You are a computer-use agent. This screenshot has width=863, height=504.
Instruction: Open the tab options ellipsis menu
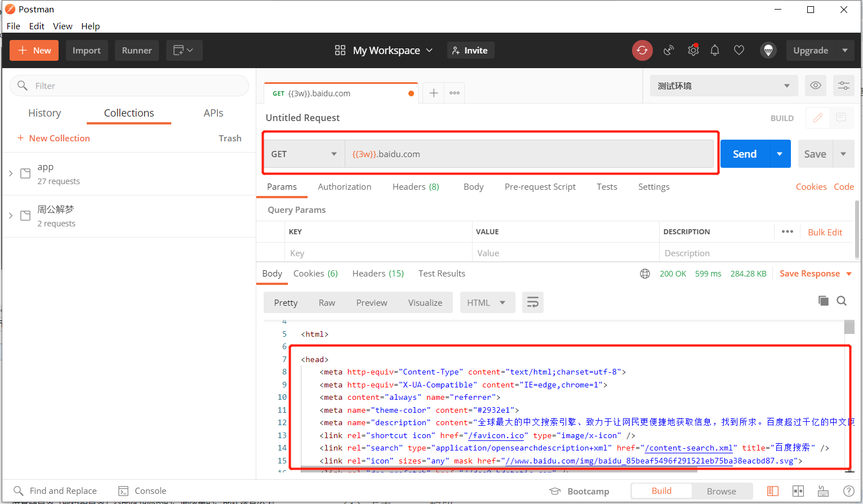click(x=455, y=93)
